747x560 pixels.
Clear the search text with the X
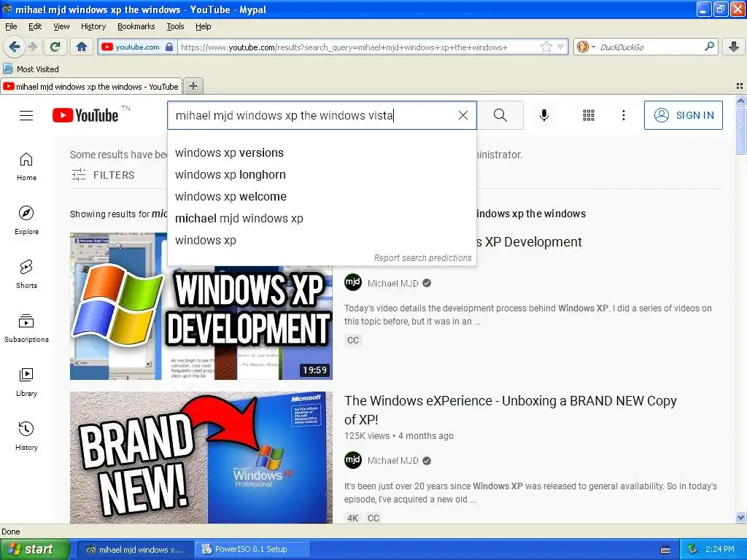pyautogui.click(x=462, y=115)
